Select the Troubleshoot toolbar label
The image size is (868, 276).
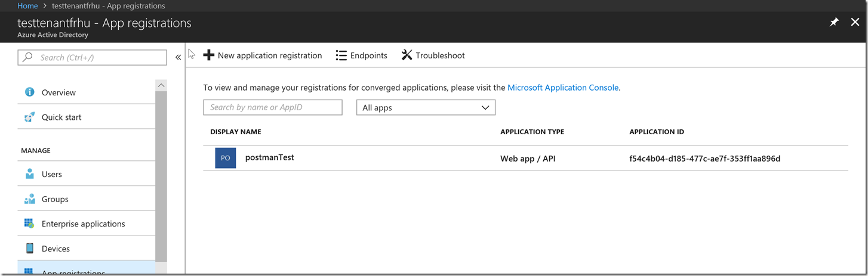(x=441, y=55)
